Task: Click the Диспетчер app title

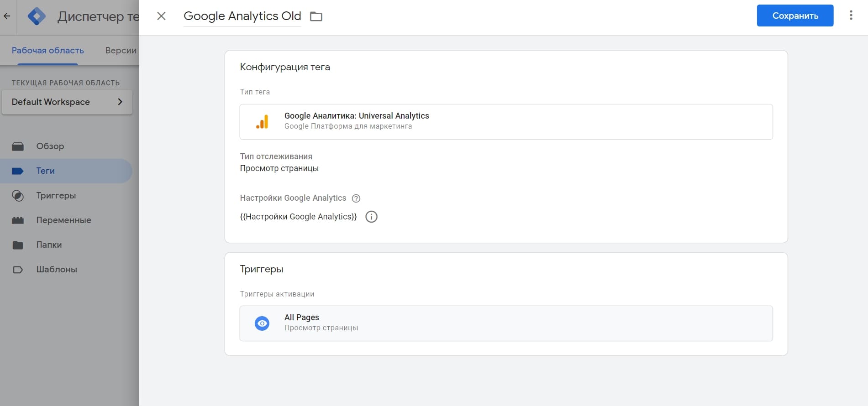Action: [98, 17]
